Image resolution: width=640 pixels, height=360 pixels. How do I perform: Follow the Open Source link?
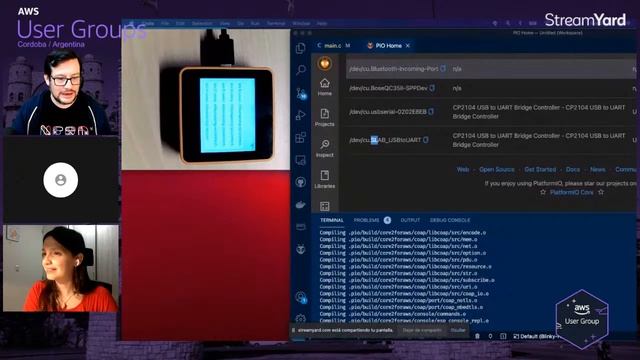point(497,169)
